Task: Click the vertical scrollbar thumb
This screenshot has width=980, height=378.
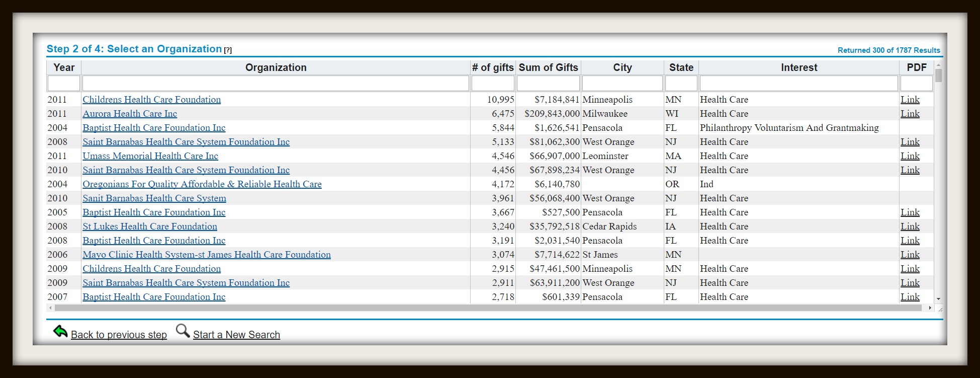Action: [x=938, y=75]
